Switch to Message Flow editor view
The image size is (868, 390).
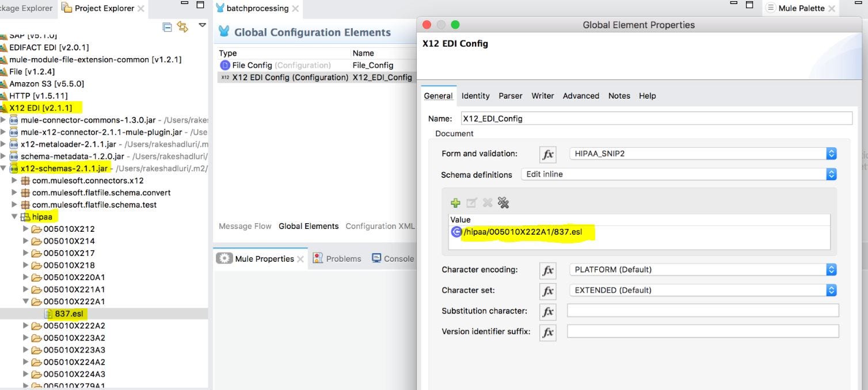[x=245, y=226]
